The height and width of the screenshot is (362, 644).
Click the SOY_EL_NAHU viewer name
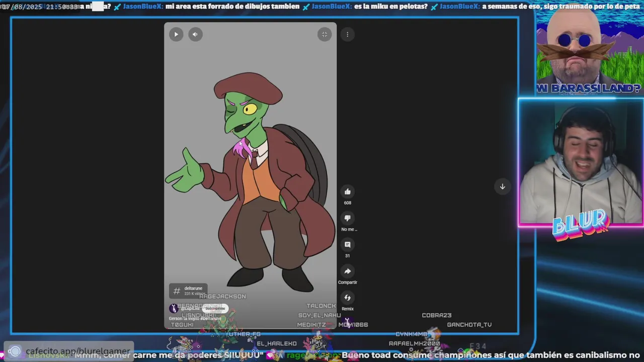tap(319, 315)
